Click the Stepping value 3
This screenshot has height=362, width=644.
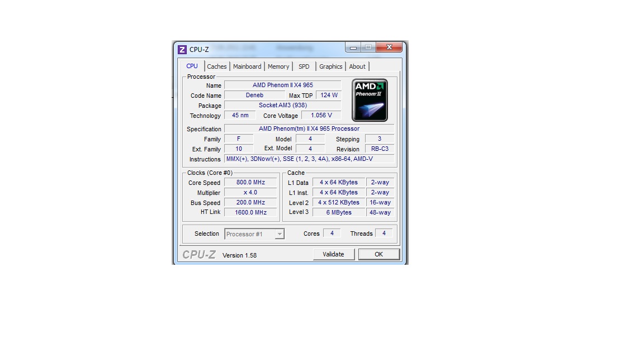click(380, 139)
